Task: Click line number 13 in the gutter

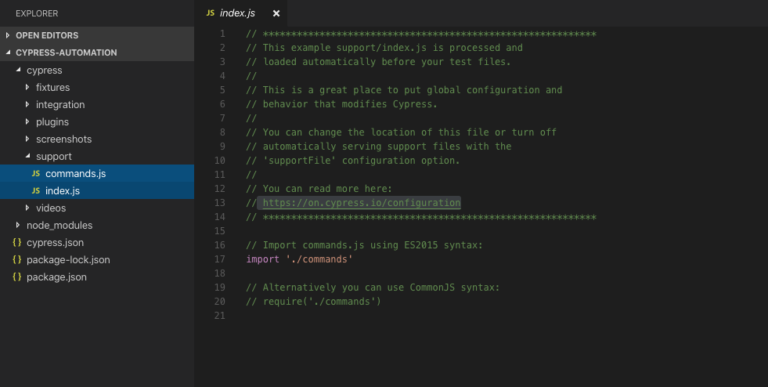Action: coord(220,203)
